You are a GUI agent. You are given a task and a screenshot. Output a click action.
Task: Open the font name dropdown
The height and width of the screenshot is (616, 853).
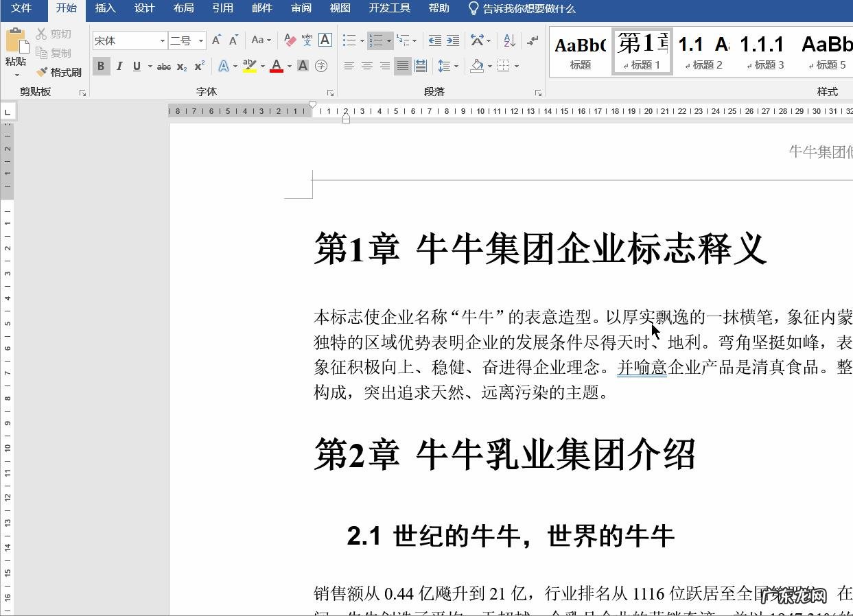[x=163, y=40]
